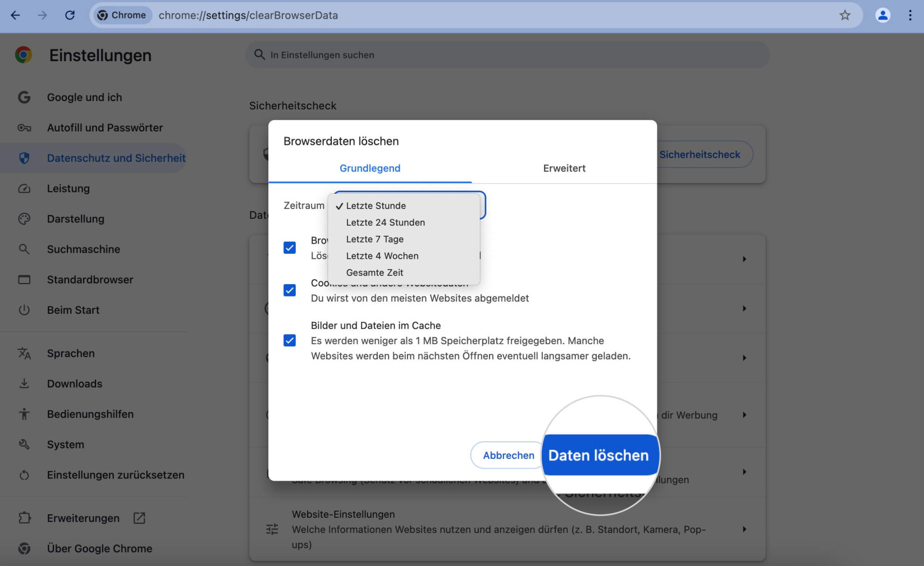Switch to the Erweitert tab
Viewport: 924px width, 566px height.
coord(564,168)
